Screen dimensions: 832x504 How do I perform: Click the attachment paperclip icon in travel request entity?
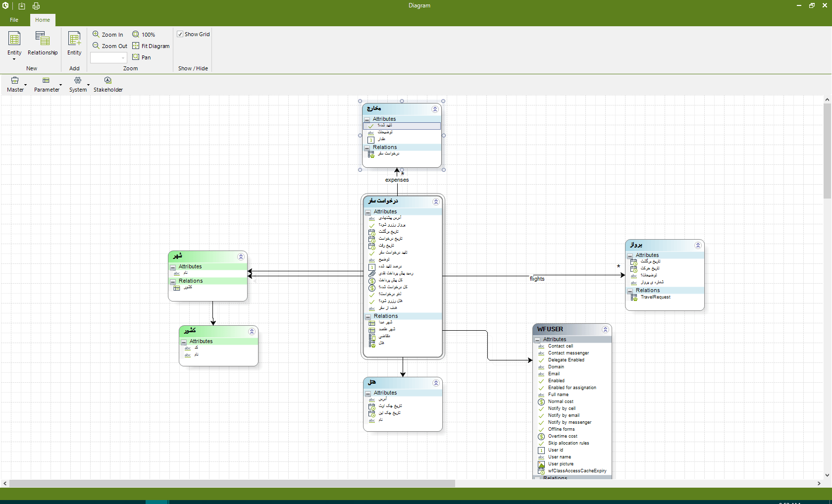(372, 274)
